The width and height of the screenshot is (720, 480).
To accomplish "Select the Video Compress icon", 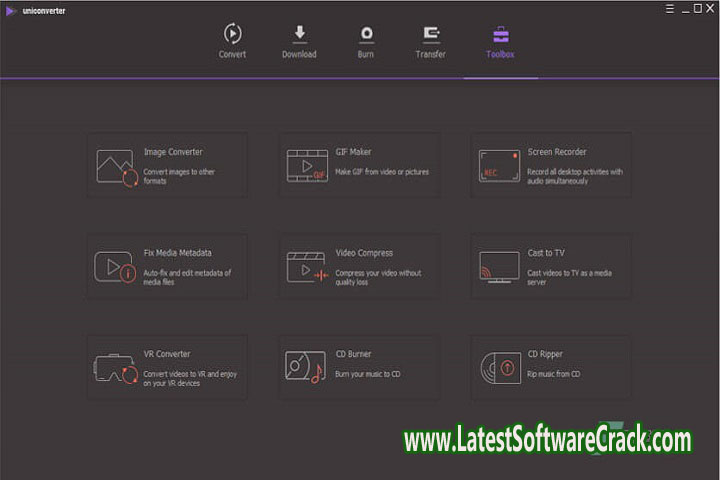I will [x=307, y=267].
